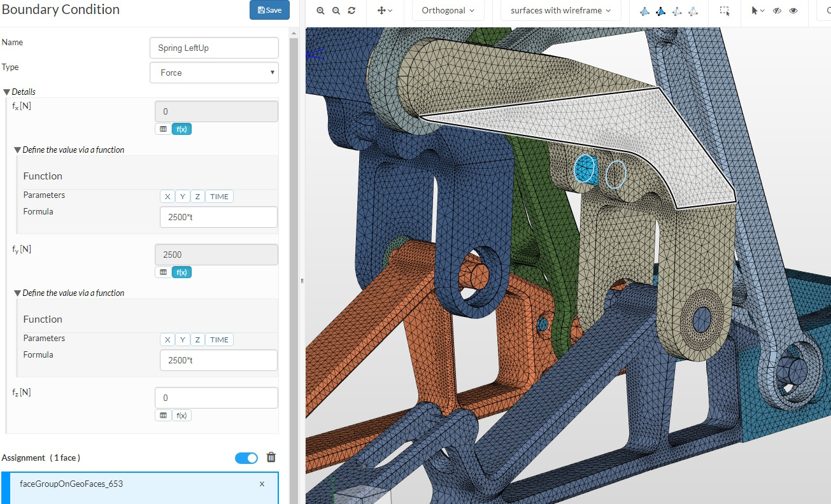The height and width of the screenshot is (504, 831).
Task: Click the hide selection crossed-eye icon
Action: pos(777,11)
